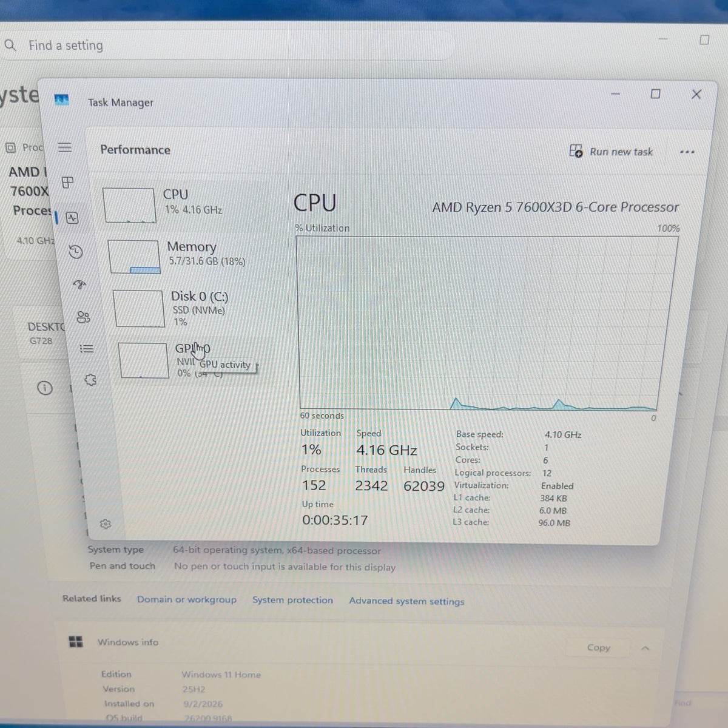Click the 62039 handles value

pos(424,486)
